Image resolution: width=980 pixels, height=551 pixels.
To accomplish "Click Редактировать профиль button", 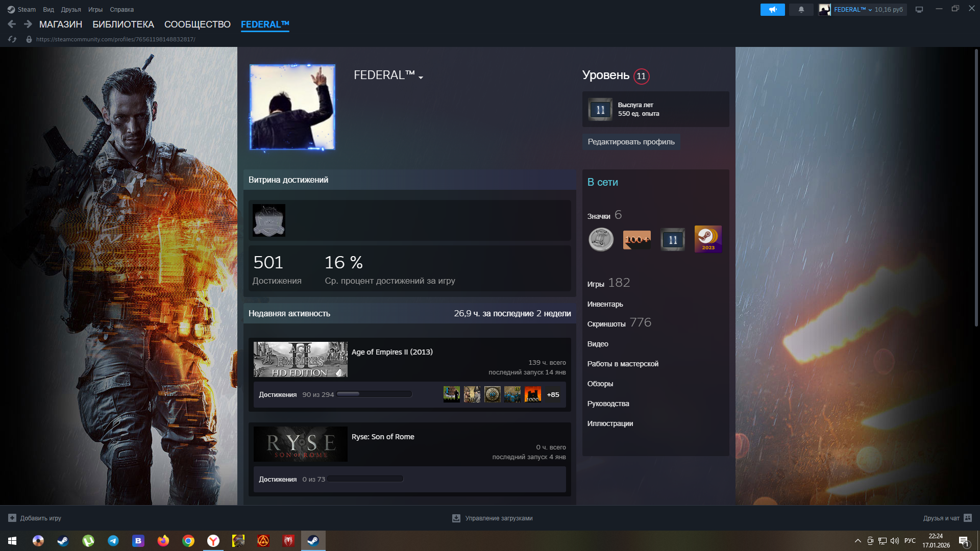I will 631,142.
